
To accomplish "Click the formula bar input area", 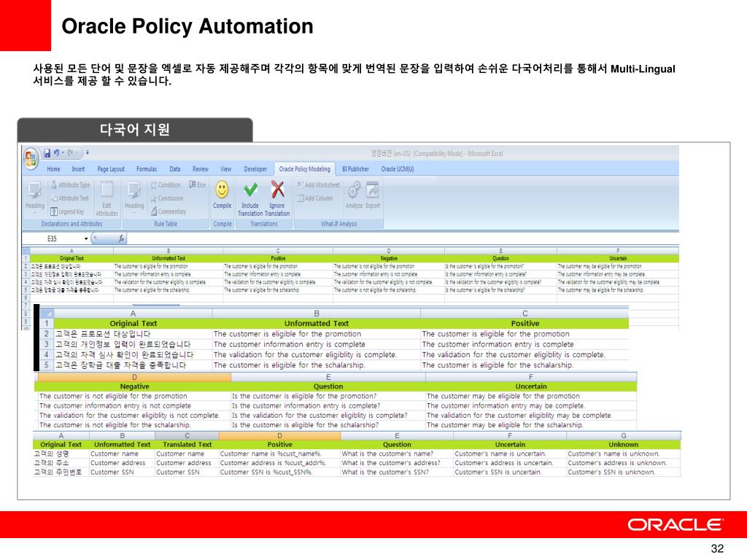I will pos(403,238).
